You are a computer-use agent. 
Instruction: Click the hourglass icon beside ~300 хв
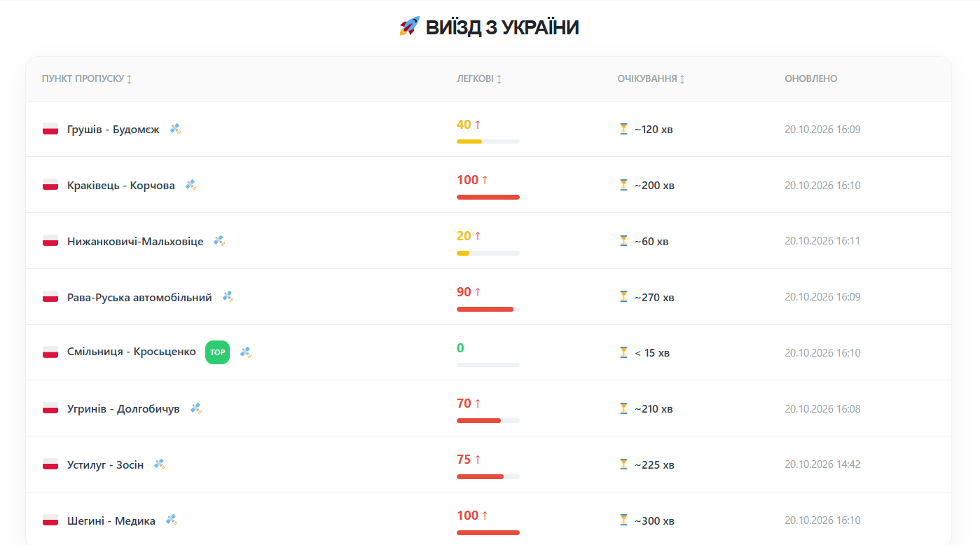(x=623, y=520)
